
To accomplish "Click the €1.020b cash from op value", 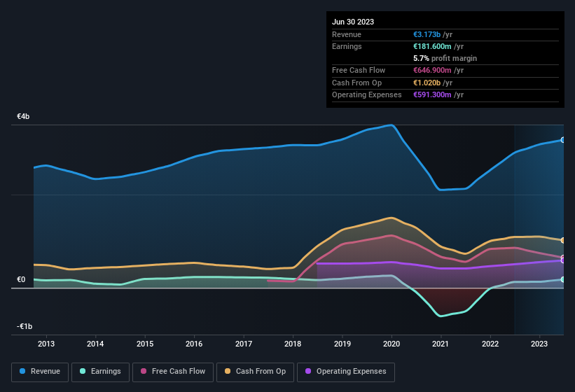I will point(427,83).
